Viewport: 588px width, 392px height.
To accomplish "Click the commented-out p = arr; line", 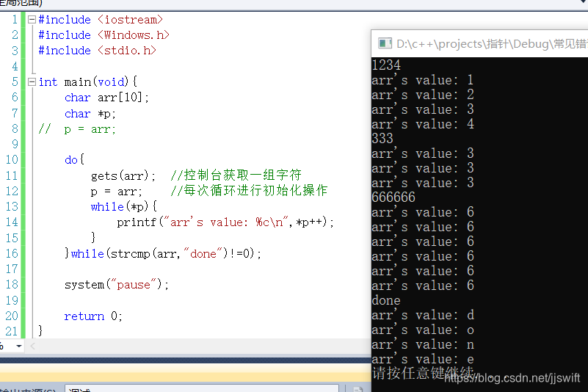I will pyautogui.click(x=77, y=129).
